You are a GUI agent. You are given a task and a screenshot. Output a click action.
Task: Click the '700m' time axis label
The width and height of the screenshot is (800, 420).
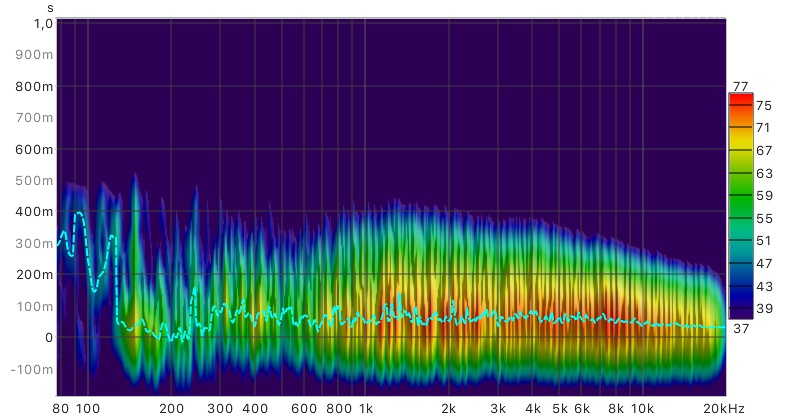(34, 117)
